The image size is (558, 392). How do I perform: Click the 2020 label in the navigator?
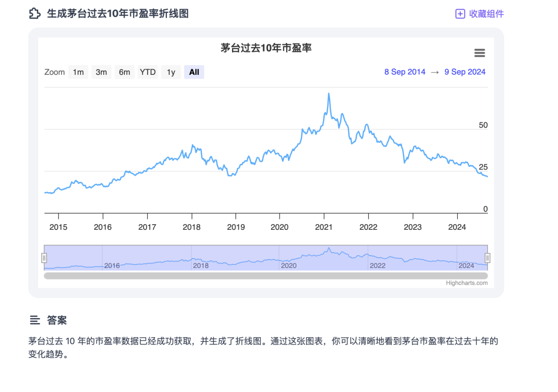tap(289, 265)
